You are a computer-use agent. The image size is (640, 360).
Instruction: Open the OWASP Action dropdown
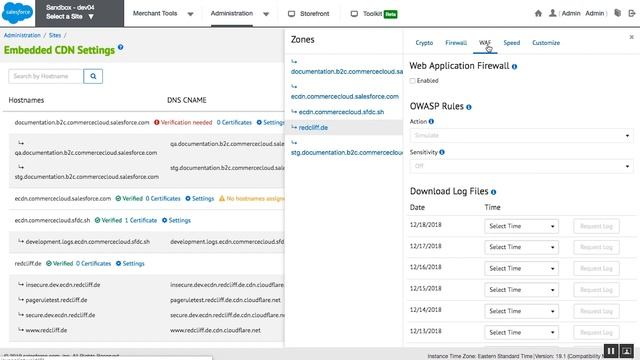tap(521, 136)
